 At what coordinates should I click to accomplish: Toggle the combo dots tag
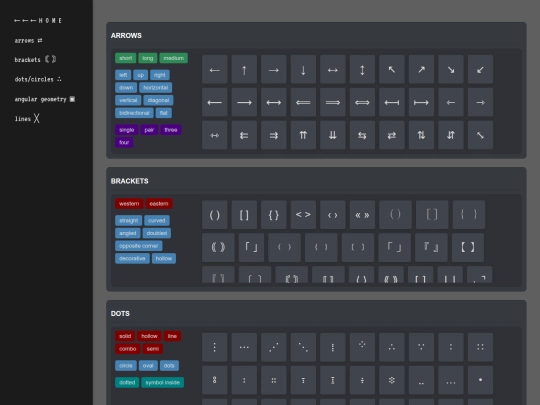pos(127,349)
